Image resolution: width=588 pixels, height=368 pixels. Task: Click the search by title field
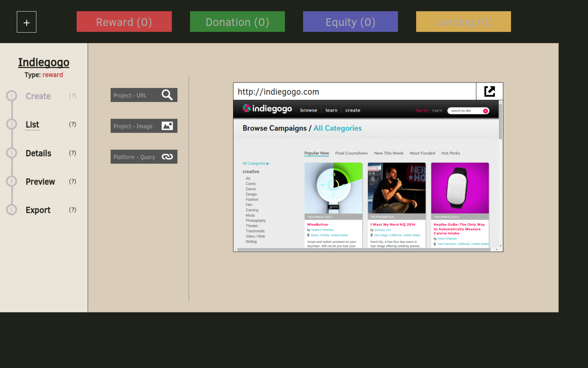[465, 111]
